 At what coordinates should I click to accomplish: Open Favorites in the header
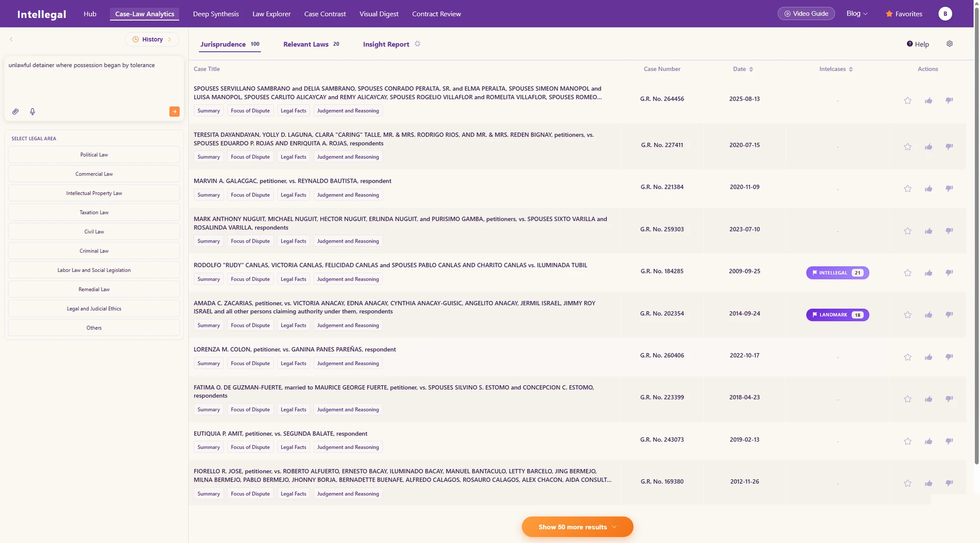904,14
